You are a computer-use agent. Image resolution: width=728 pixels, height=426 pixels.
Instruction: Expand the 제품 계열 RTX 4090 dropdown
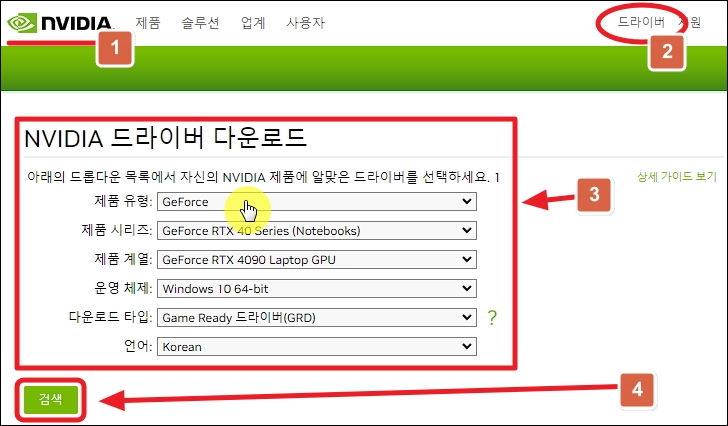[317, 259]
